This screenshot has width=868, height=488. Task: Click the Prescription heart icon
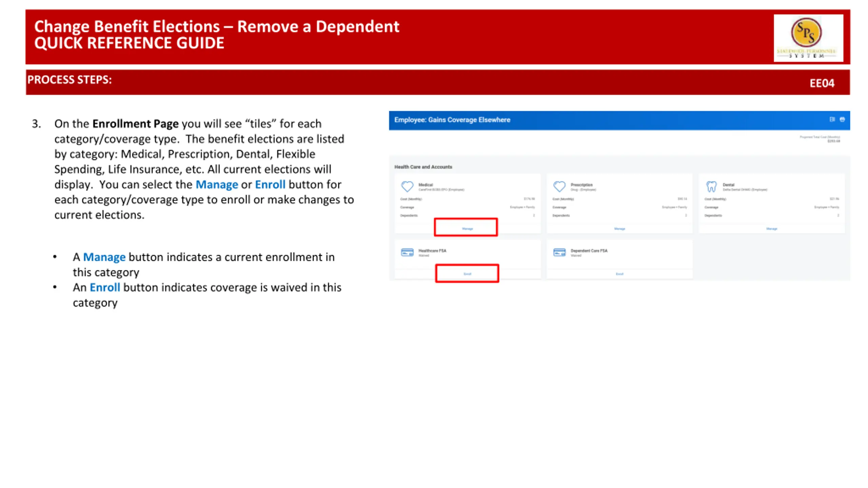[x=559, y=186]
